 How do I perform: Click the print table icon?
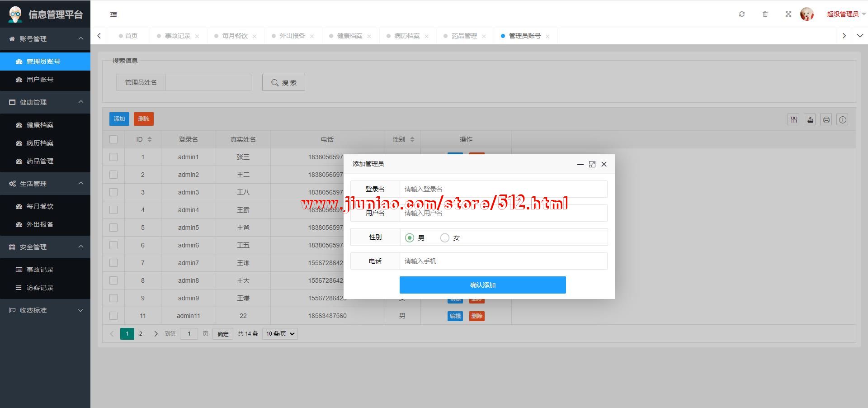coord(826,119)
